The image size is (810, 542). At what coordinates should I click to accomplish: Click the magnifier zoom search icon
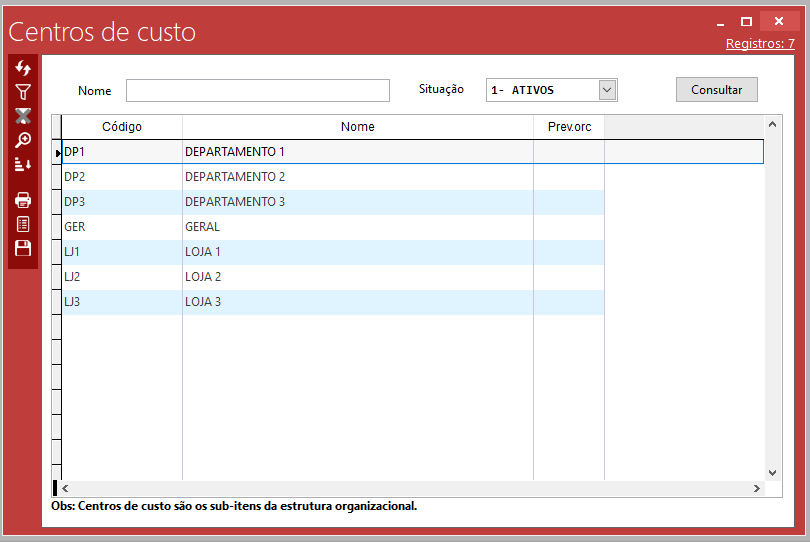point(23,140)
